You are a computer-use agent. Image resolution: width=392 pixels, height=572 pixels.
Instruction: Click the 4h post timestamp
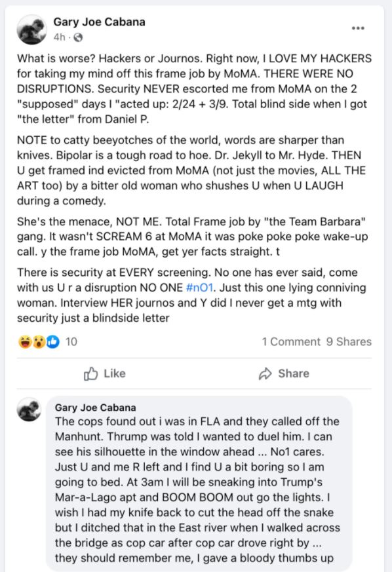[60, 37]
